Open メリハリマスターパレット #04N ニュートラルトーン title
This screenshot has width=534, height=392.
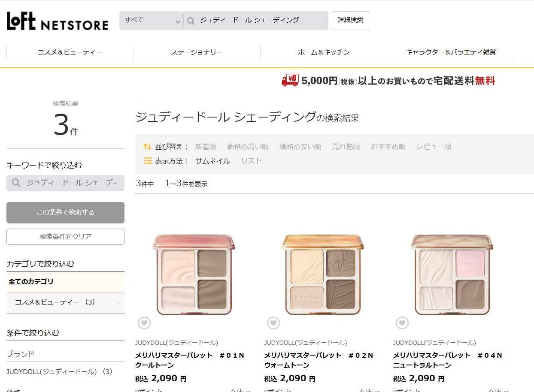pos(448,360)
